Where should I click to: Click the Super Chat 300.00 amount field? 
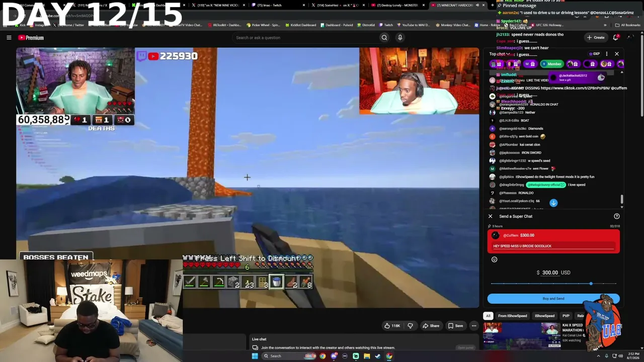[x=550, y=273]
